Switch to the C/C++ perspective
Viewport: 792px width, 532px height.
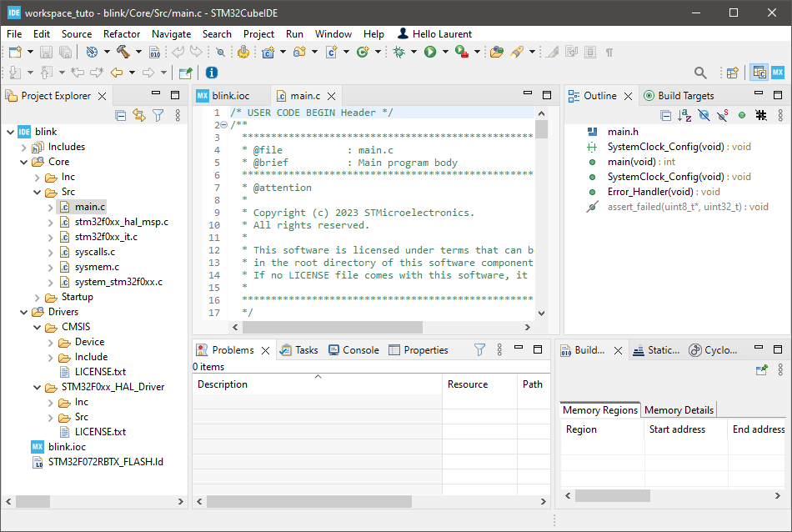click(x=759, y=73)
